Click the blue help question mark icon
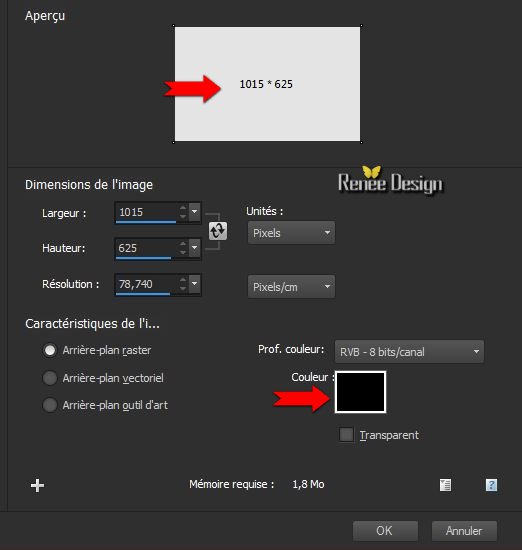522x550 pixels. tap(491, 485)
